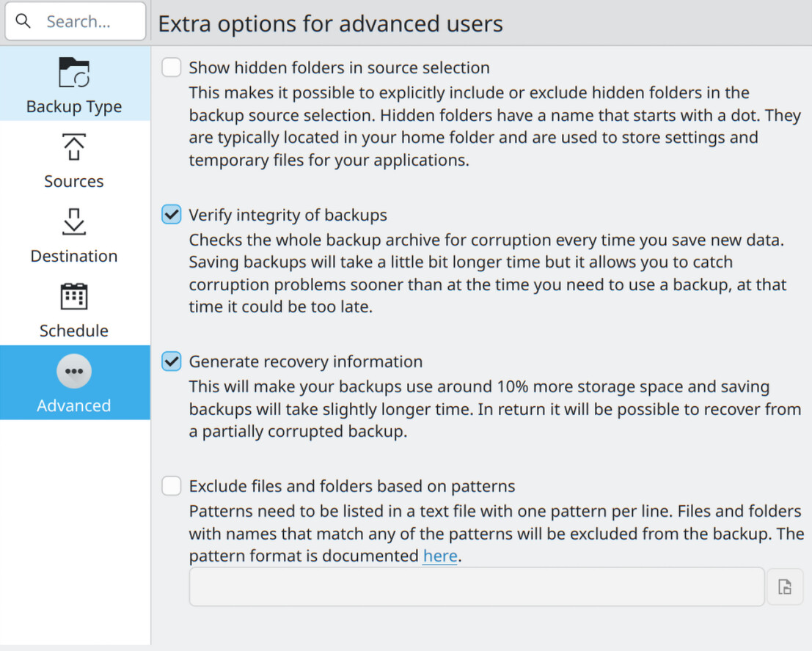
Task: Click the Backup Type folder icon
Action: (74, 73)
